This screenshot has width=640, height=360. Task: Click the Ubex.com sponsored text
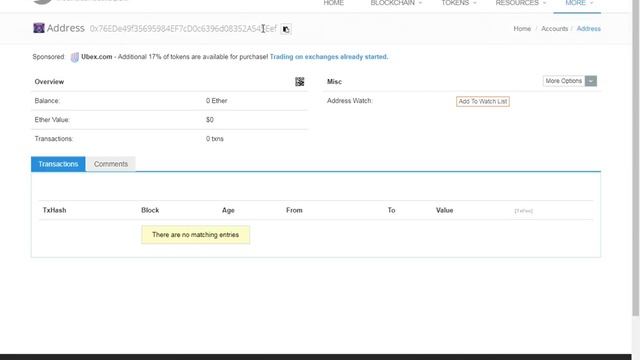97,57
